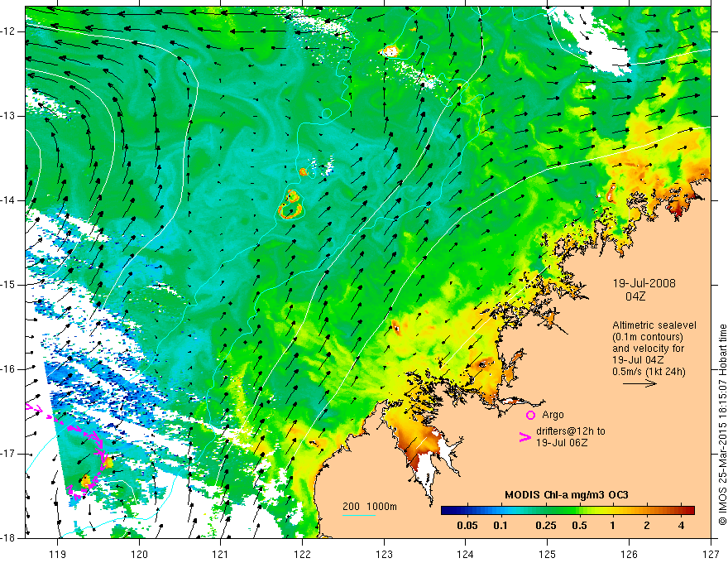Click the '04Z' time label under date

coord(635,296)
